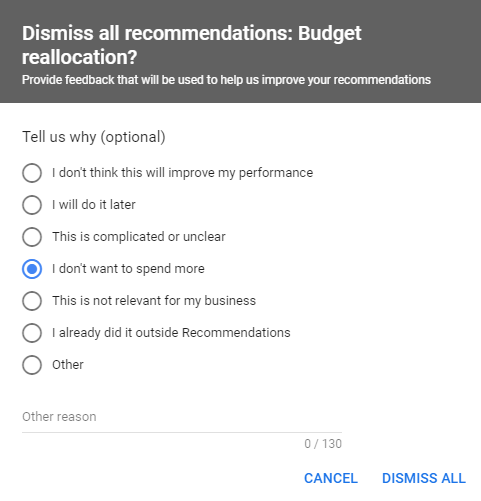
Task: Click the "I don't want to spend more" label text
Action: 128,269
